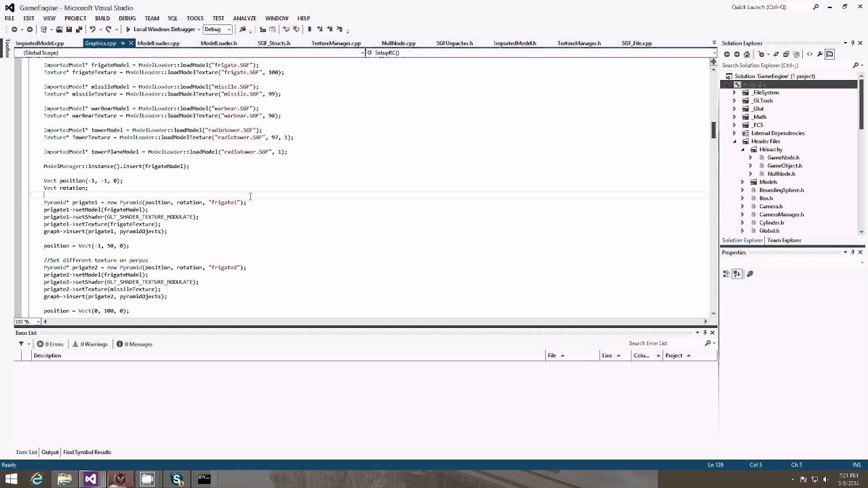Click Solution Explorer Back icon
This screenshot has height=488, width=868.
pyautogui.click(x=726, y=54)
